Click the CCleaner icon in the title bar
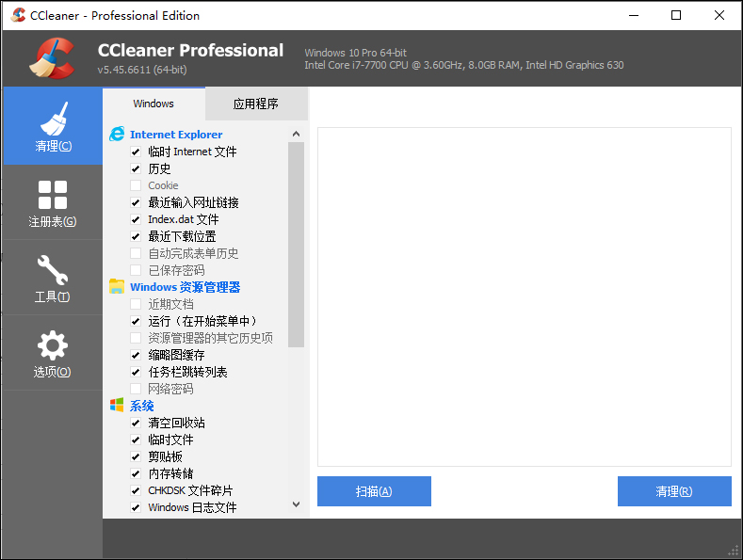The image size is (743, 560). (x=18, y=15)
